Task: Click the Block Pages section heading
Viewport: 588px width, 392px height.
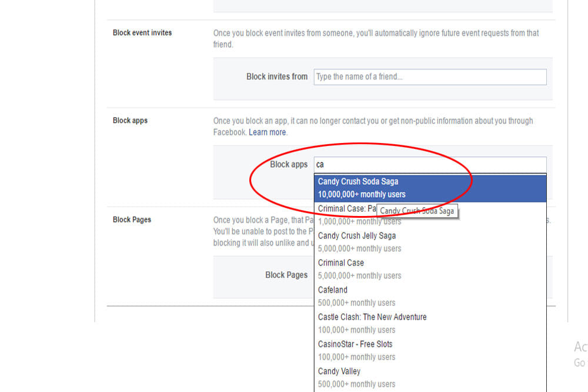Action: pos(132,220)
